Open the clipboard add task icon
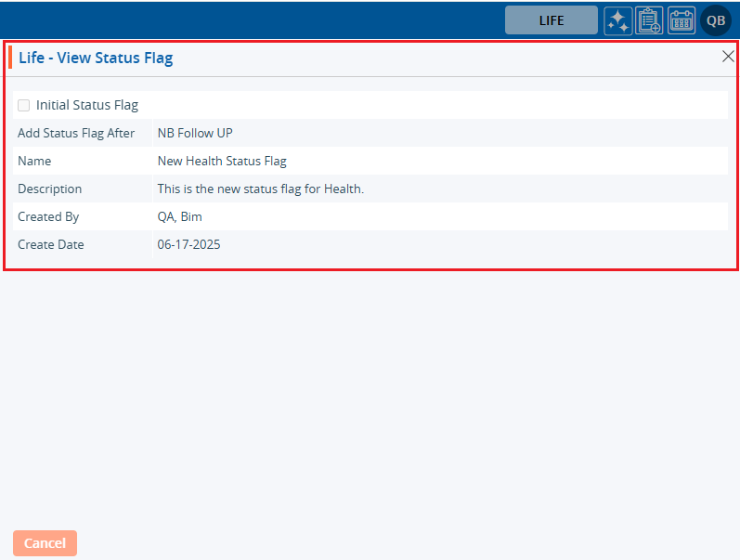This screenshot has height=560, width=740. click(649, 20)
